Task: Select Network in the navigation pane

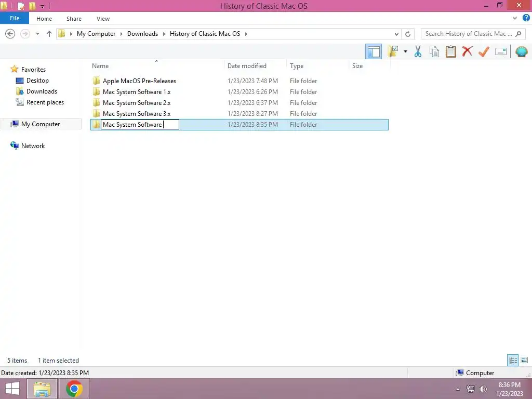Action: [33, 145]
